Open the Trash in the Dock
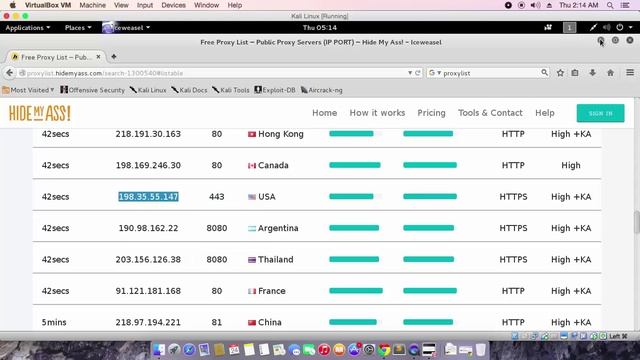 tap(481, 350)
